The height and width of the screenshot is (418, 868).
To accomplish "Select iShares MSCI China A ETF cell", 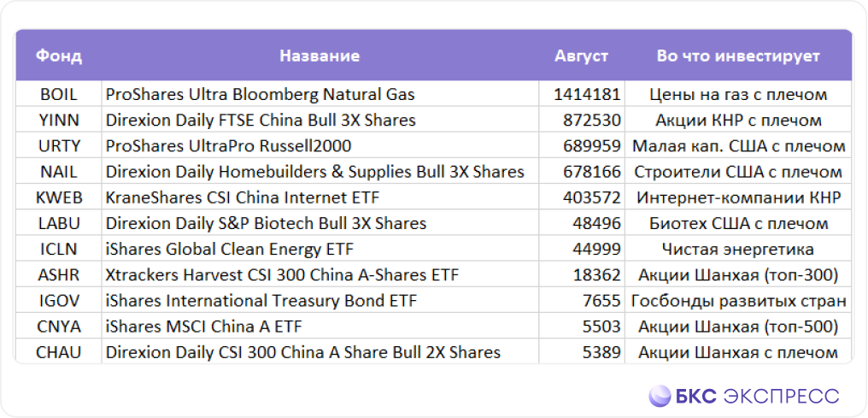I will tap(320, 327).
